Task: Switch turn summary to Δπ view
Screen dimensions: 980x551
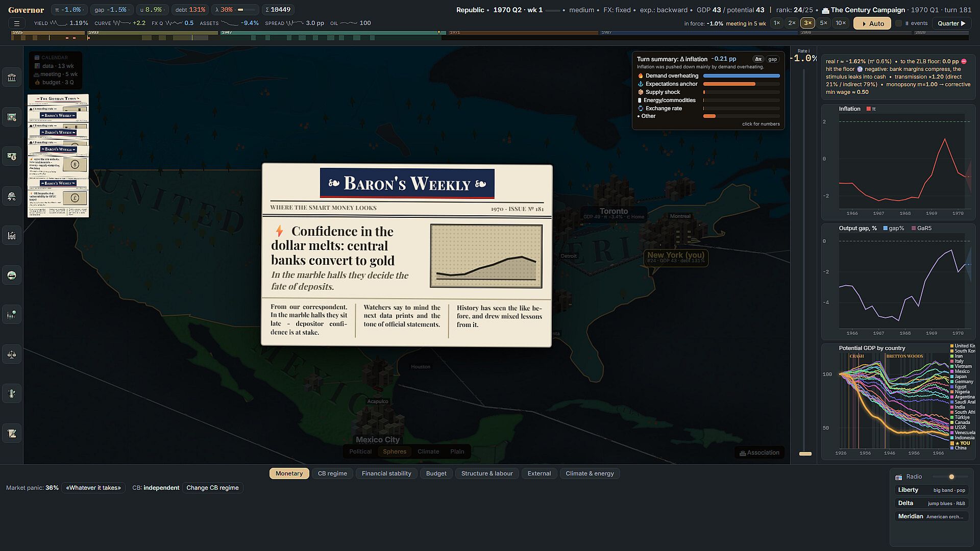Action: click(758, 59)
